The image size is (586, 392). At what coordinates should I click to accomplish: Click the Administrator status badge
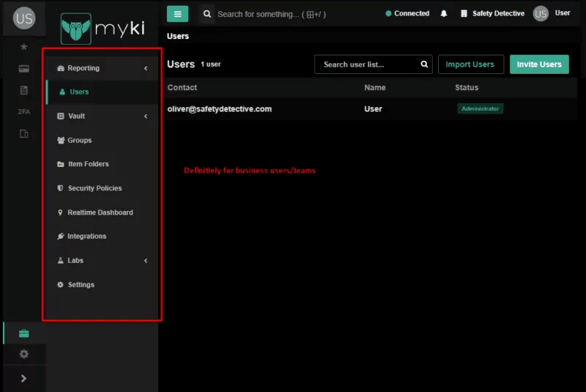pos(481,108)
